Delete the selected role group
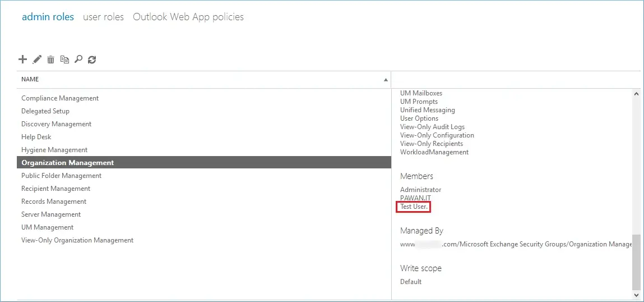Image resolution: width=644 pixels, height=302 pixels. click(50, 60)
